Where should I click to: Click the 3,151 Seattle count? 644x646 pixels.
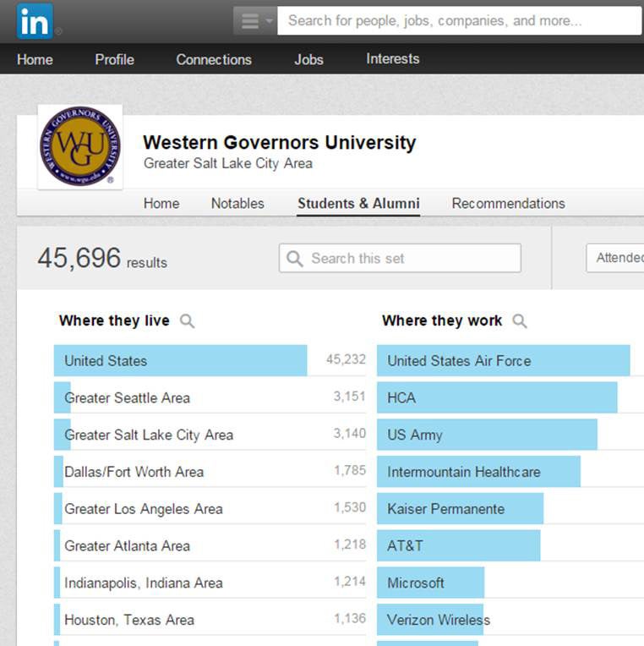click(x=350, y=397)
